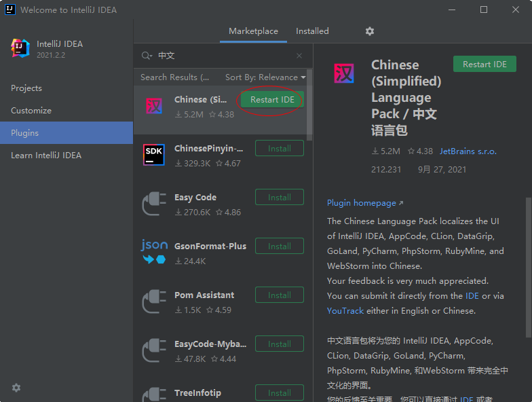Select the Easy Code plugin title
532x402 pixels.
point(195,197)
